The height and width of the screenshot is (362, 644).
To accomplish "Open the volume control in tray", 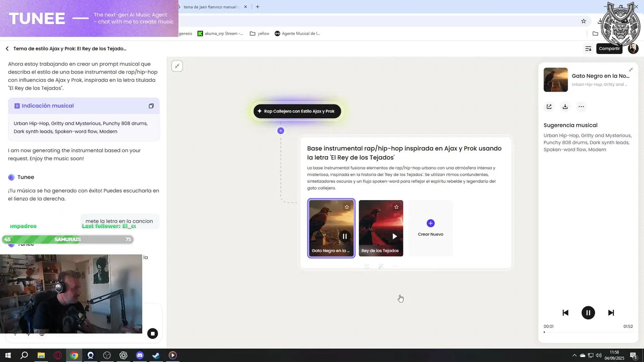I will (599, 355).
